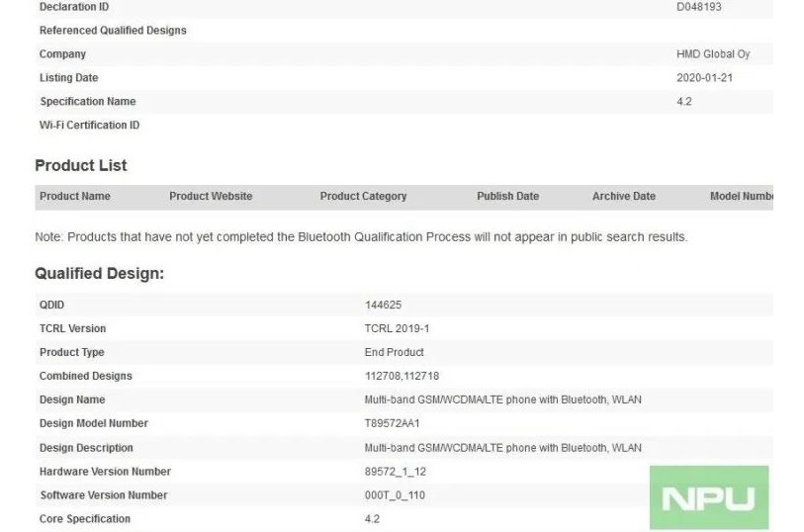Image resolution: width=804 pixels, height=532 pixels.
Task: Click the Declaration ID value D048193
Action: (699, 7)
